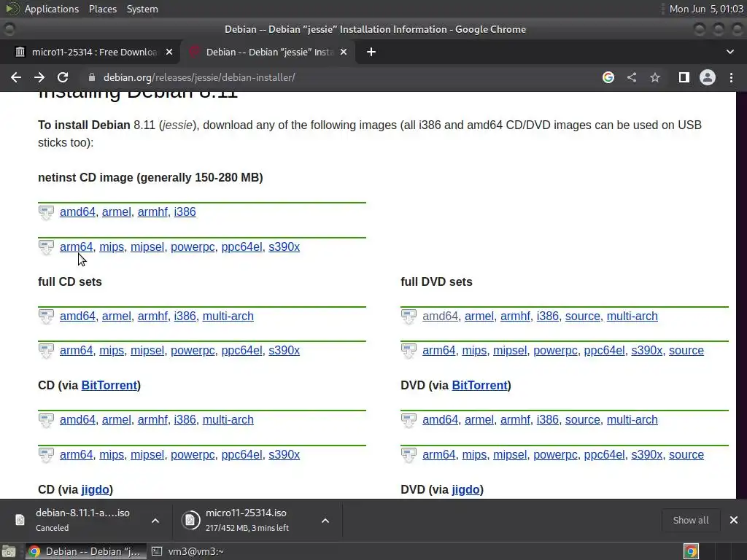Open the DVD BitTorrent heading link
The image size is (747, 560).
[480, 385]
